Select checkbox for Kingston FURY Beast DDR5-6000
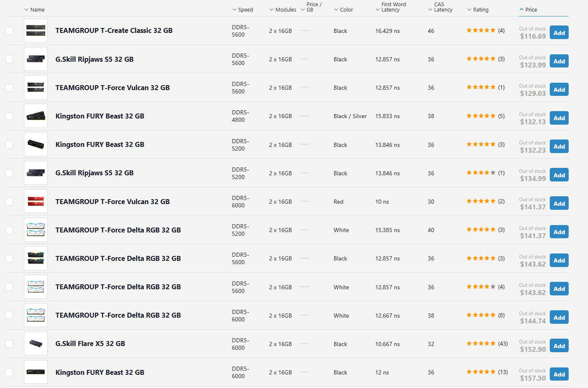The width and height of the screenshot is (588, 388). (9, 372)
